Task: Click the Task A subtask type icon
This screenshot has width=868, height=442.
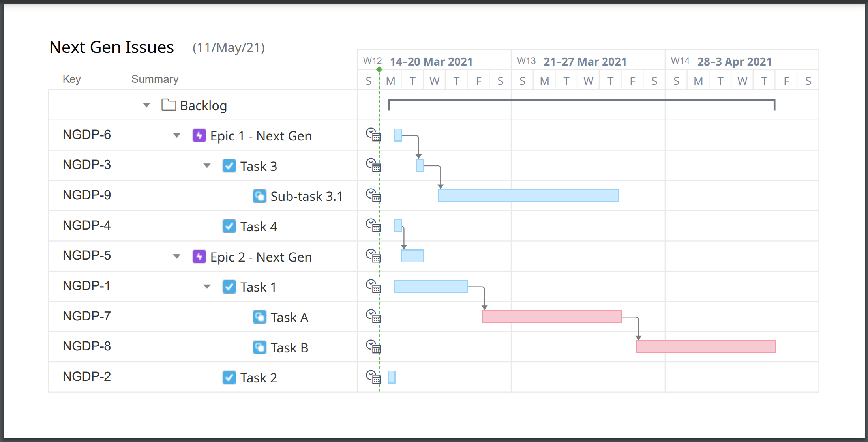Action: 259,317
